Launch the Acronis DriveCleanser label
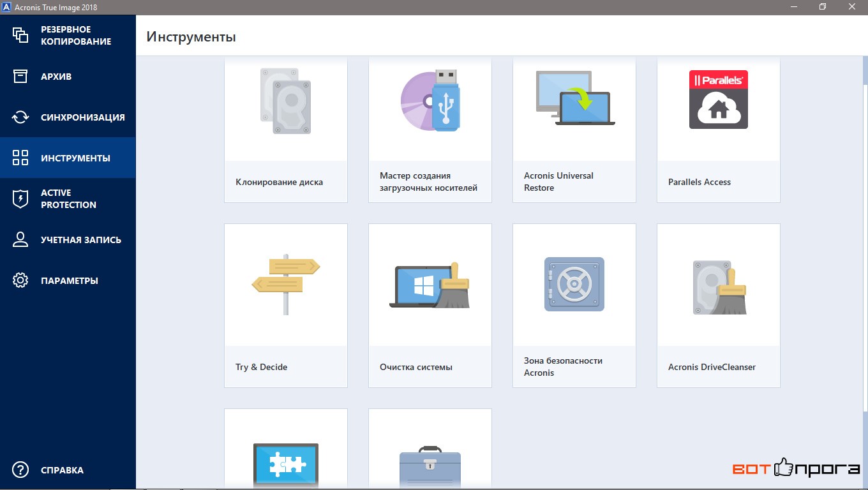This screenshot has height=490, width=868. [712, 367]
